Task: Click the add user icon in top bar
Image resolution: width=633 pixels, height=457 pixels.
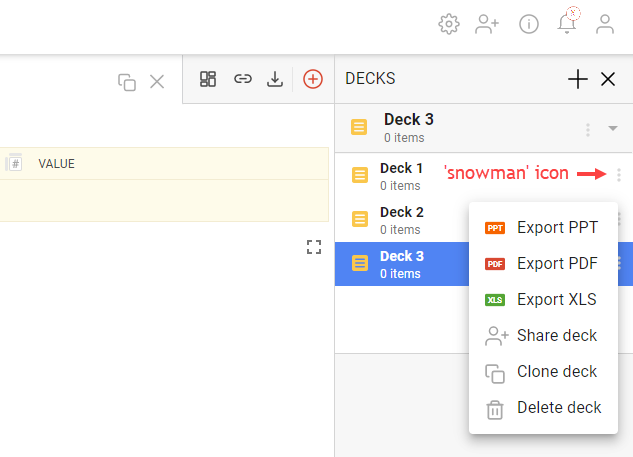Action: click(488, 24)
